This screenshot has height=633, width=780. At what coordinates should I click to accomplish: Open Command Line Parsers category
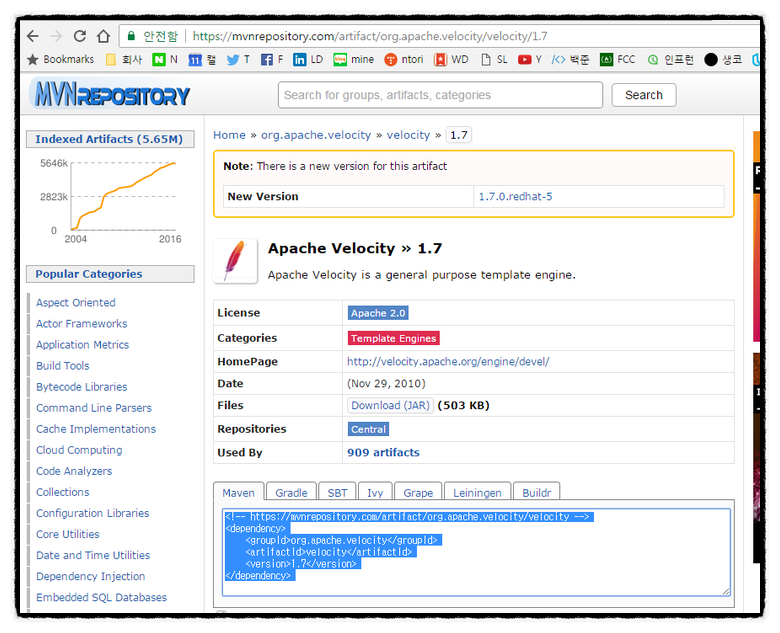point(94,408)
